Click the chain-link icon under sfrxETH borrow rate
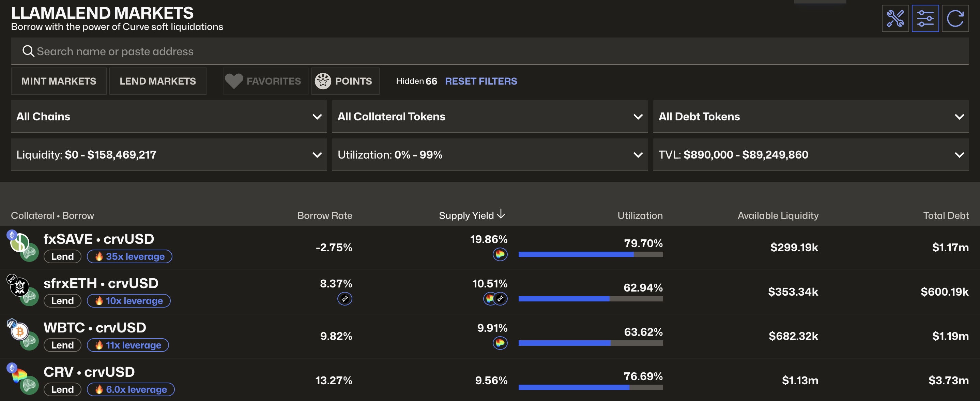The width and height of the screenshot is (980, 401). pyautogui.click(x=344, y=299)
